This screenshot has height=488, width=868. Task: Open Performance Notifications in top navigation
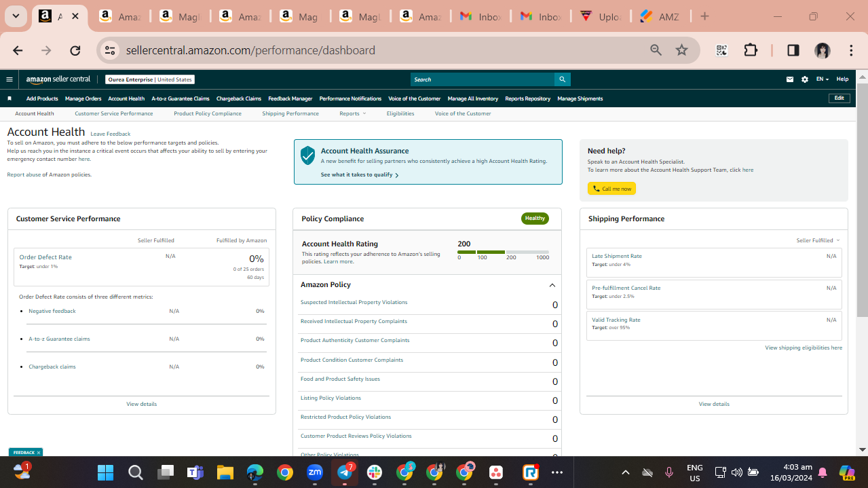click(350, 98)
